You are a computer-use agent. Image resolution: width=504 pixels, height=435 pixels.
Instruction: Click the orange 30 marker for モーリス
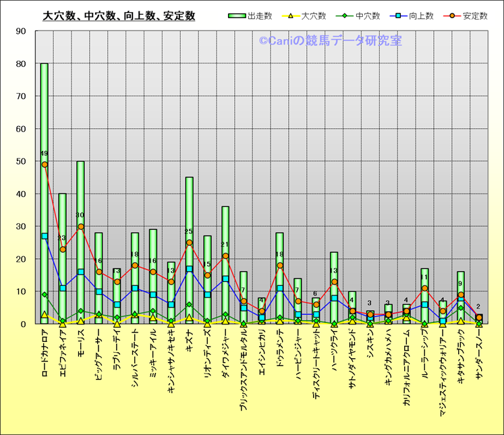tap(81, 227)
